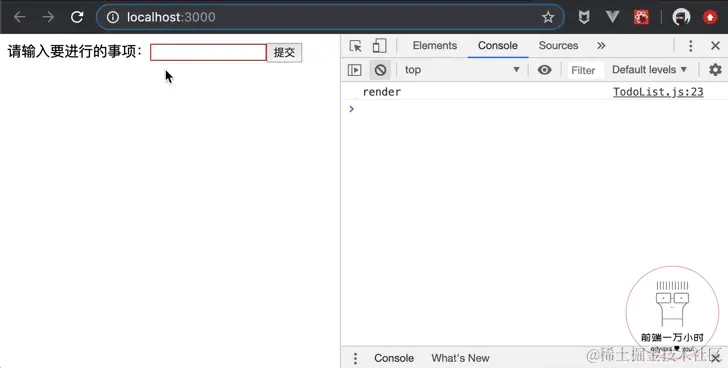Switch to the What's New drawer tab
Screen dimensions: 728x368
(x=460, y=358)
